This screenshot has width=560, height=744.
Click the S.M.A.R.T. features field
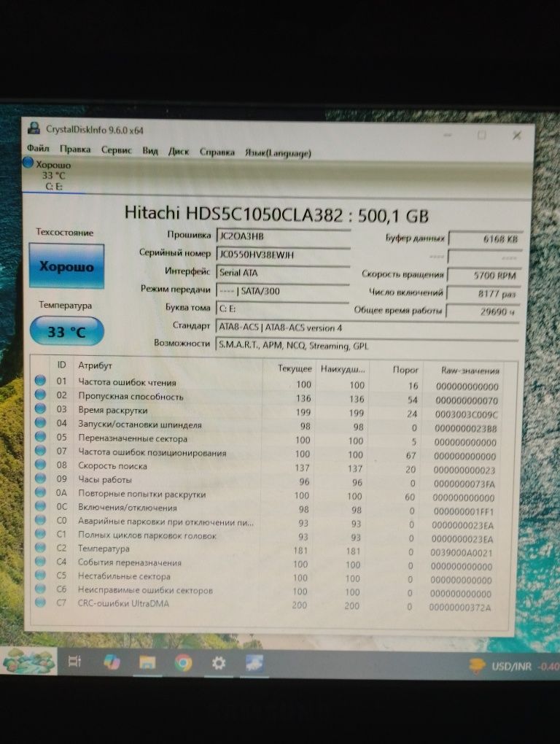[x=367, y=346]
